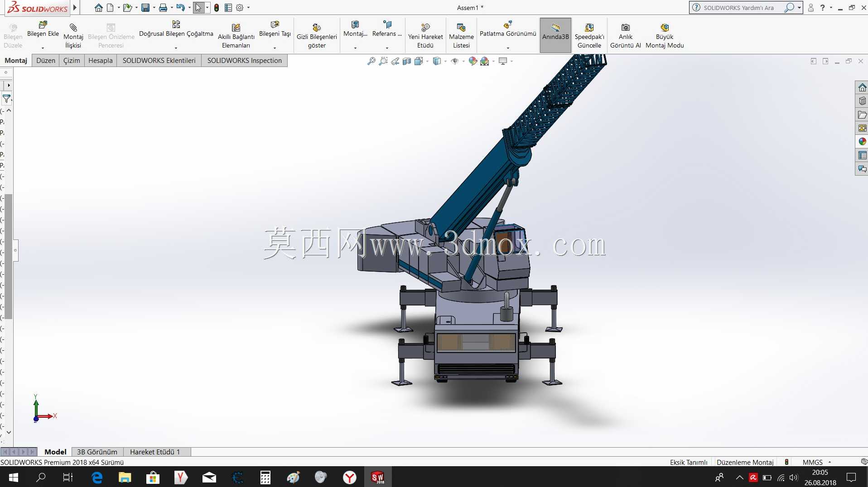The width and height of the screenshot is (868, 487).
Task: Print the document using the printer icon
Action: [163, 8]
